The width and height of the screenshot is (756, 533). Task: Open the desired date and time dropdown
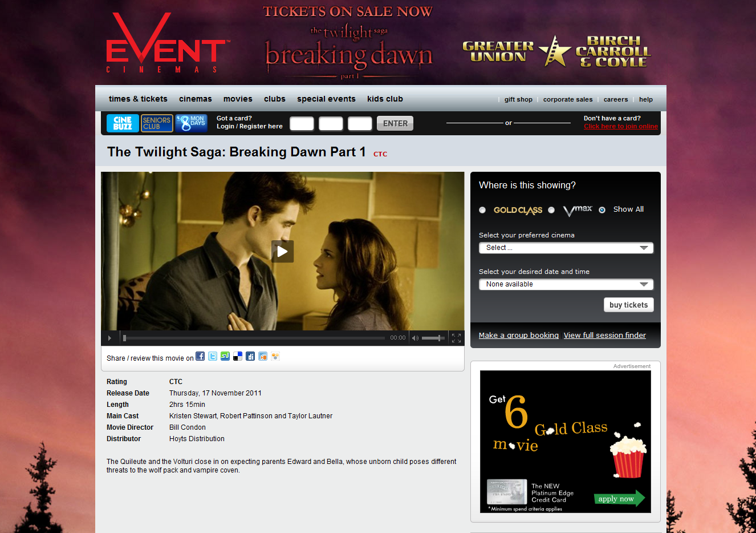[566, 284]
